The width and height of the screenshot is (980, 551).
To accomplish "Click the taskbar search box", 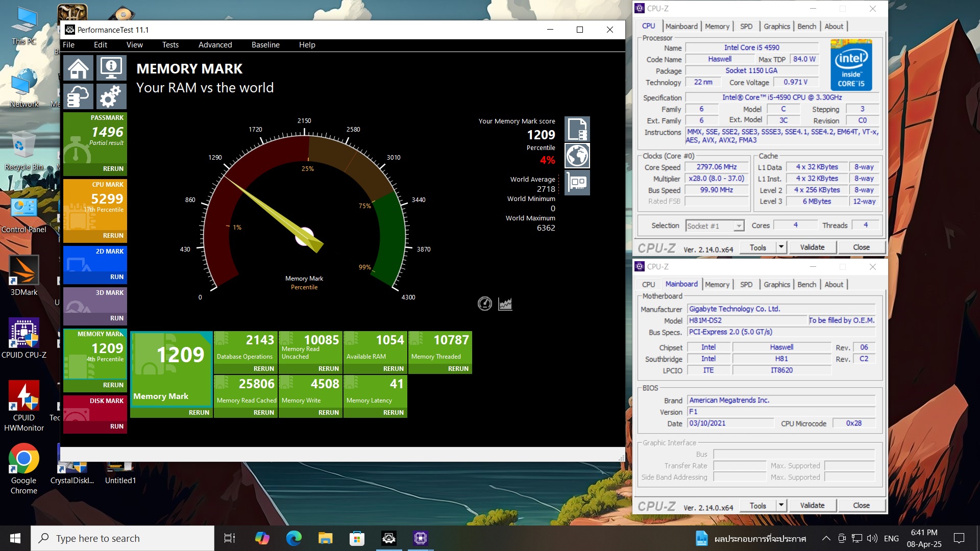I will (122, 538).
